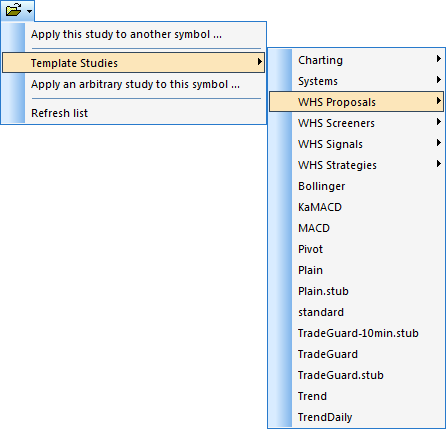The height and width of the screenshot is (429, 446).
Task: Expand the WHS Strategies submenu arrow
Action: coord(439,164)
